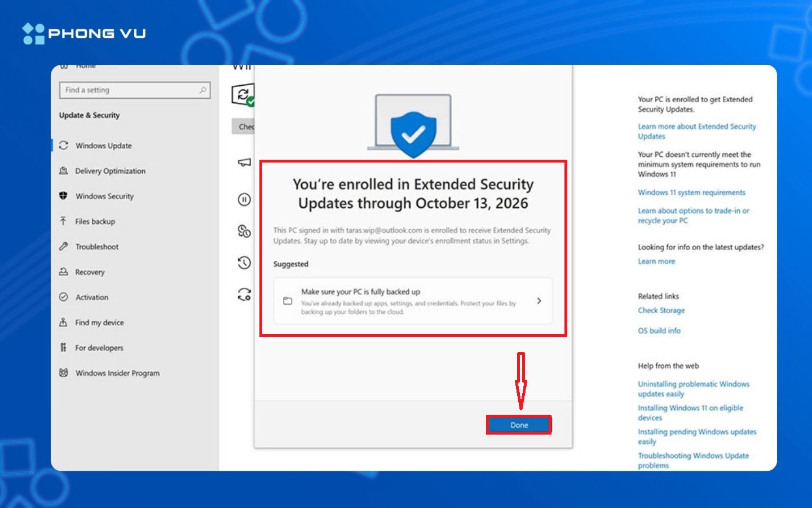Image resolution: width=812 pixels, height=508 pixels.
Task: Open Windows Update in the sidebar
Action: tap(104, 146)
